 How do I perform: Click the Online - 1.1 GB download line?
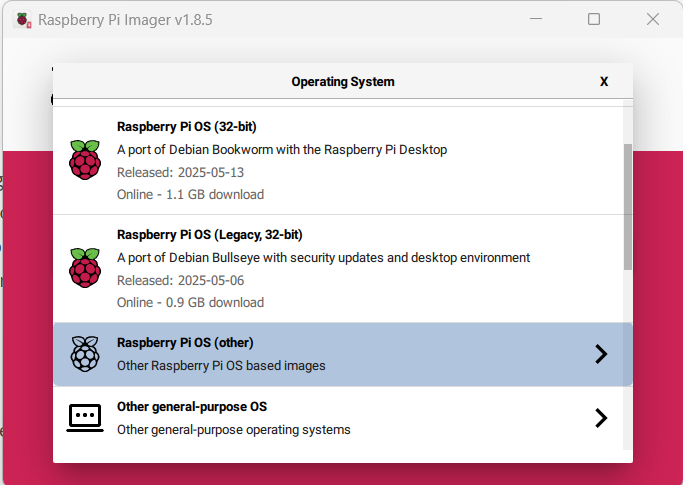190,194
